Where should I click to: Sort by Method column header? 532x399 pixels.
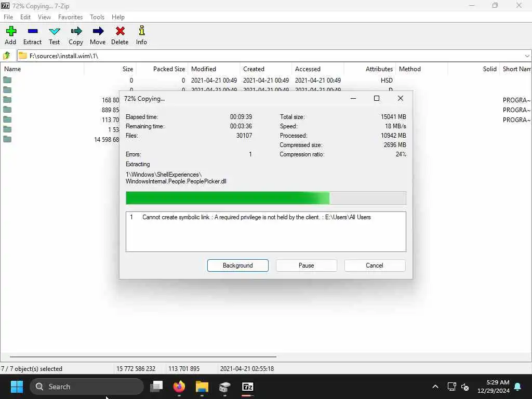point(422,69)
